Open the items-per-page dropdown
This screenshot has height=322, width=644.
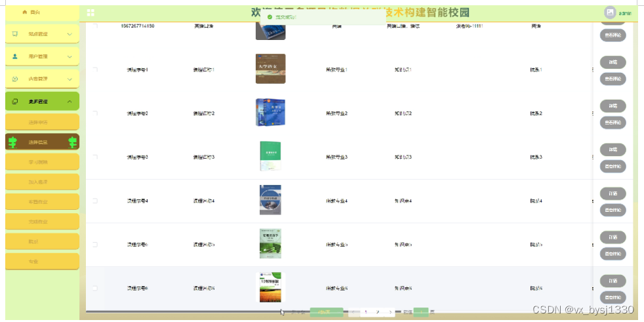point(326,312)
